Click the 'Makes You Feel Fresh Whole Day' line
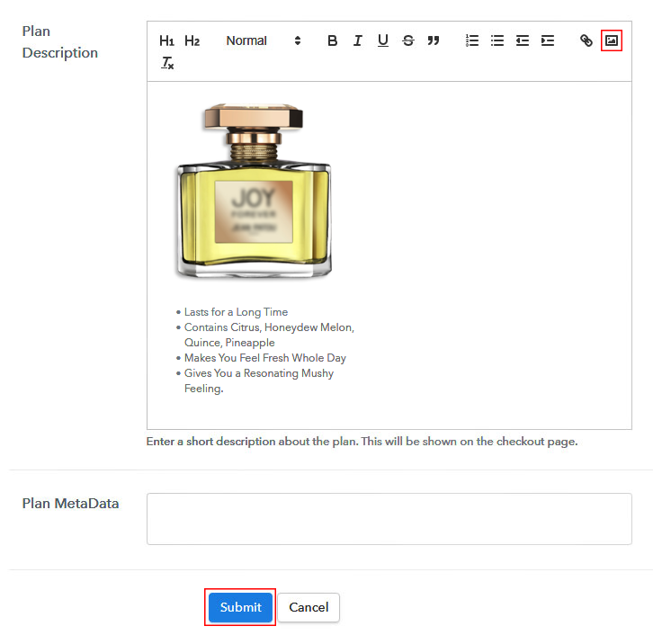This screenshot has height=644, width=653. (x=264, y=358)
